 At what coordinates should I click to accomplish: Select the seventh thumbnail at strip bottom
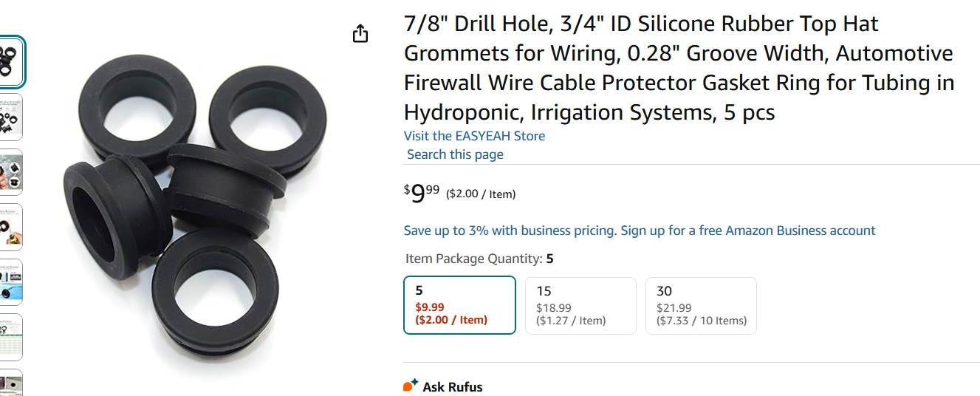pos(11,384)
